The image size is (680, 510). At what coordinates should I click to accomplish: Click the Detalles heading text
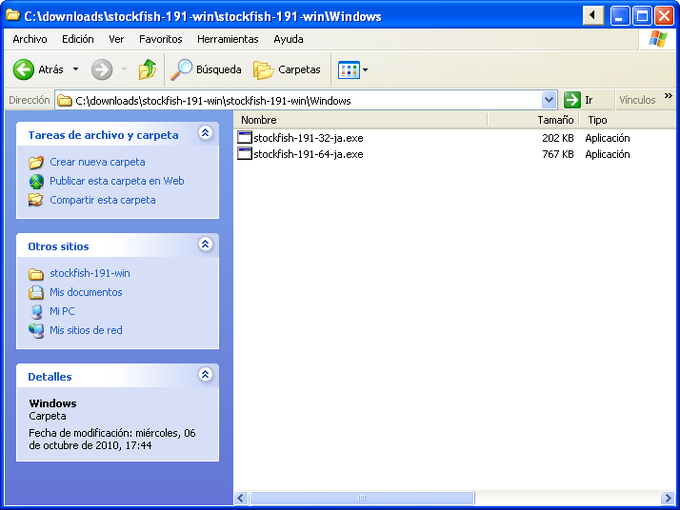tap(50, 376)
